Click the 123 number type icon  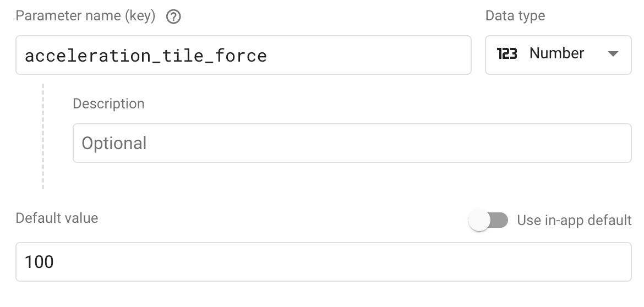pos(506,54)
